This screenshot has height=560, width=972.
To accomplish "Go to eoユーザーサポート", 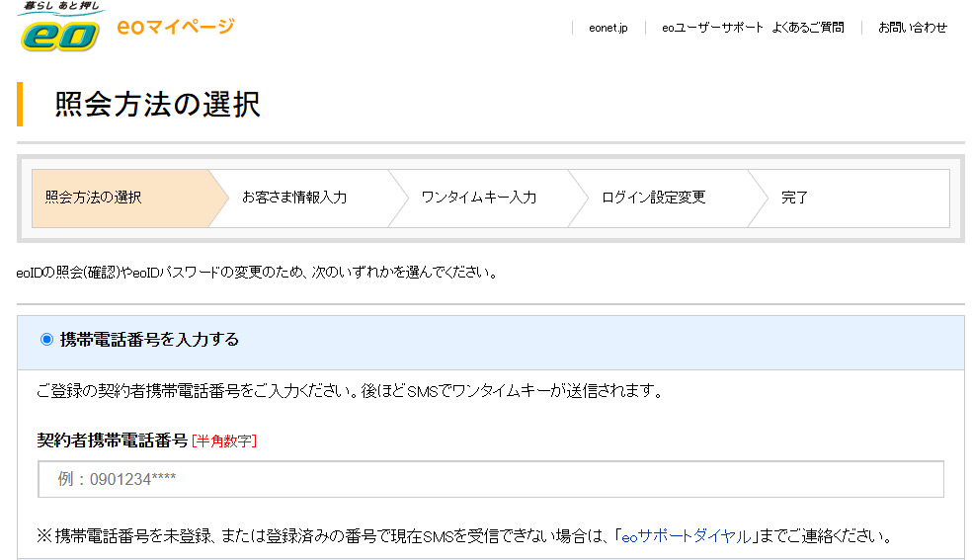I will 712,28.
